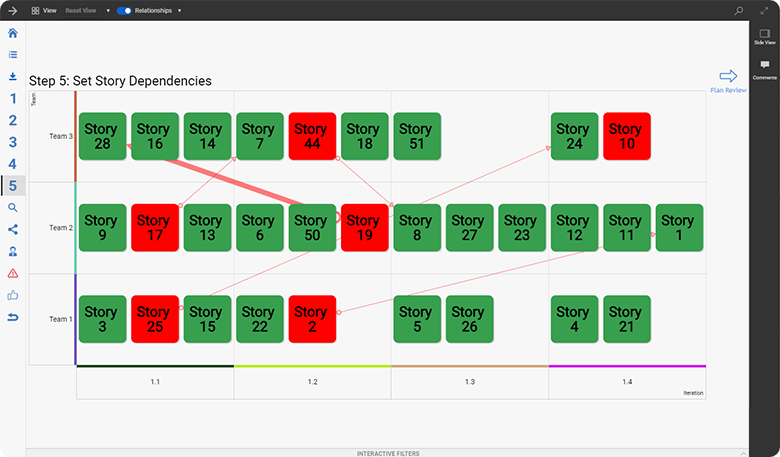The width and height of the screenshot is (780, 457).
Task: Open the list view icon in sidebar
Action: tap(13, 55)
